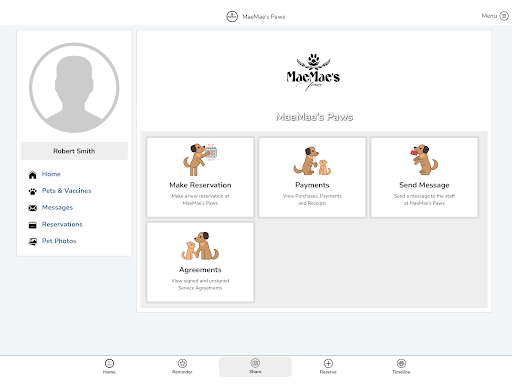Click the paw icon beside Pets & Vaccines

point(32,191)
